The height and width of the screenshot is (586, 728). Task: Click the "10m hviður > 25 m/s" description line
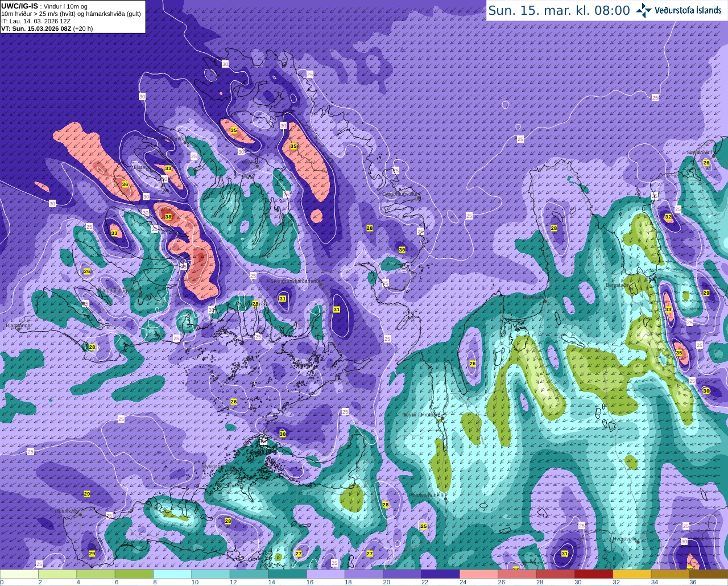pos(71,14)
